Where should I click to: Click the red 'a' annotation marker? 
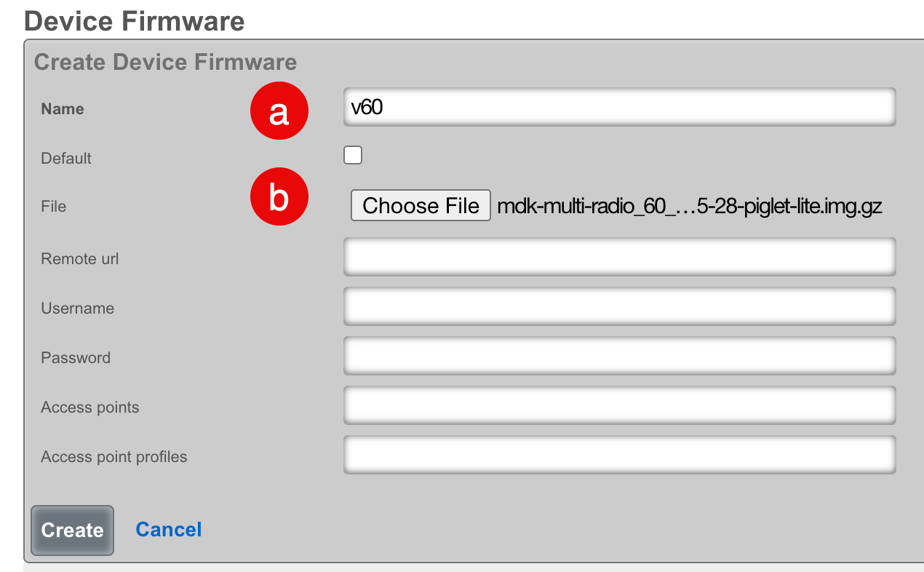(279, 112)
